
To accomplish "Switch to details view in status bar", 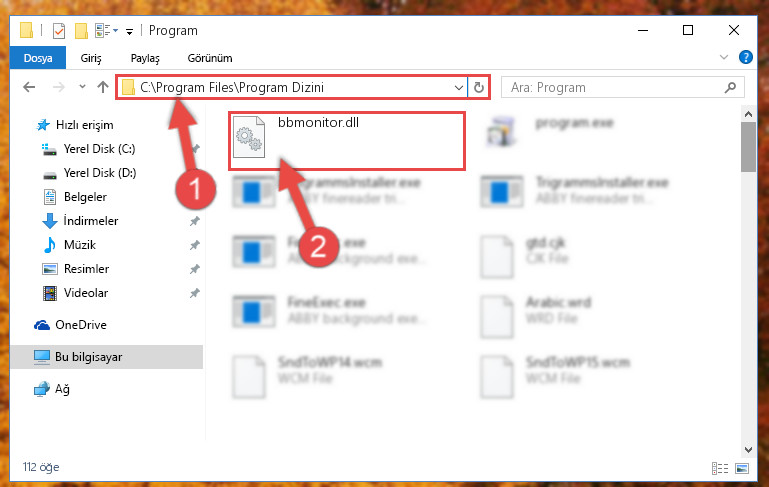I will [x=720, y=468].
